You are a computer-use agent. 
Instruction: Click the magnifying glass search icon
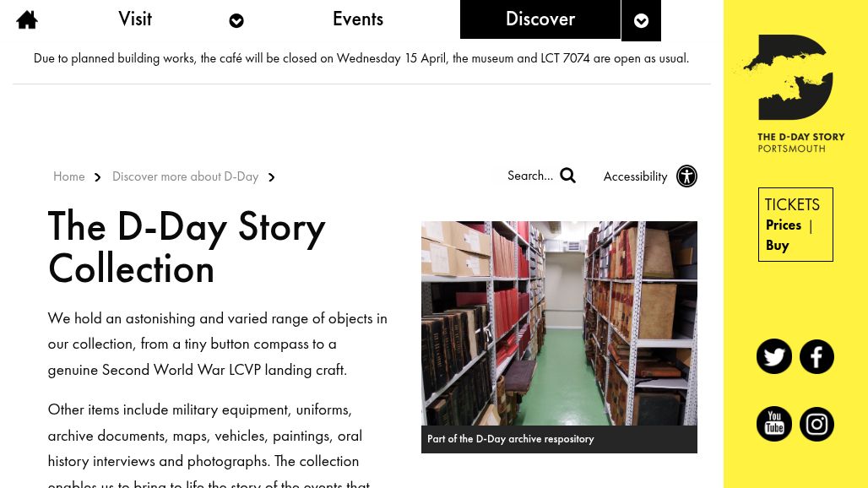[x=567, y=176]
